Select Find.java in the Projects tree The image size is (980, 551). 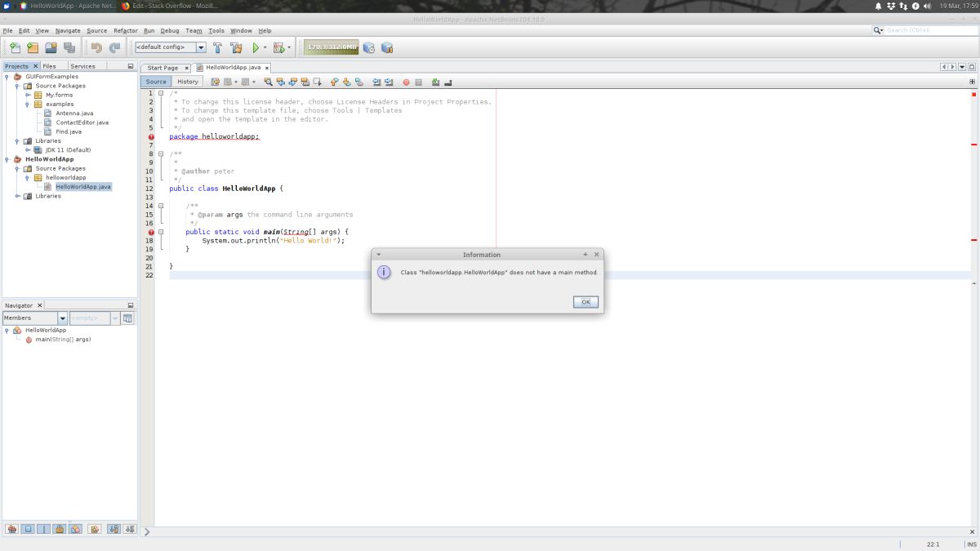[x=69, y=131]
